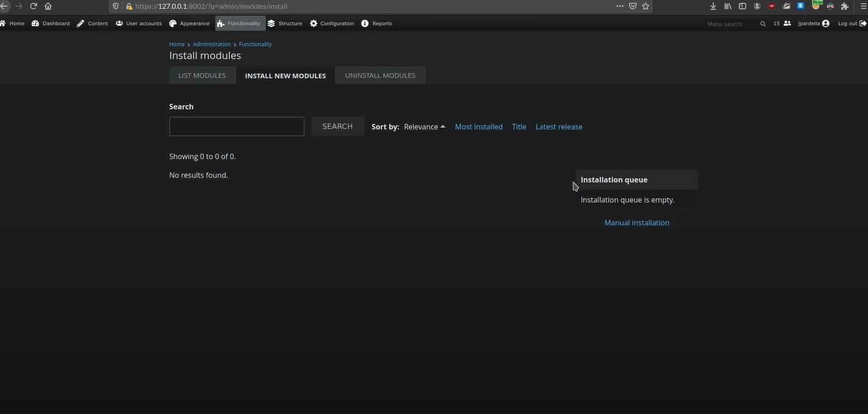Viewport: 868px width, 414px height.
Task: Click Functionality breadcrumb link
Action: point(255,44)
